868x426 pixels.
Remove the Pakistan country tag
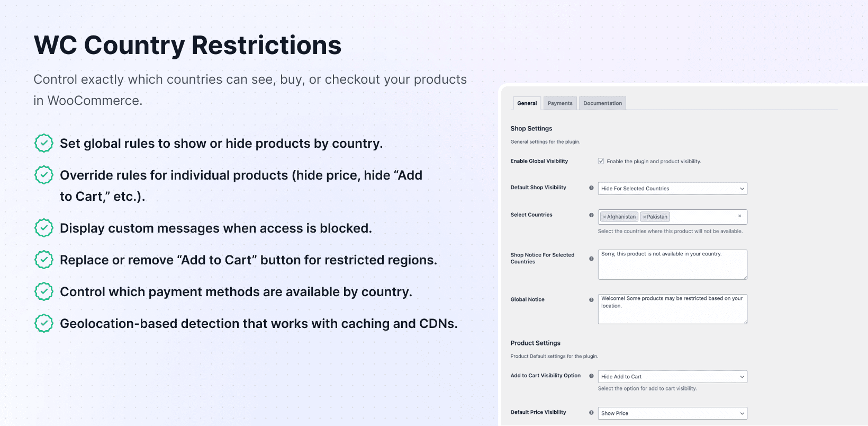click(x=644, y=217)
